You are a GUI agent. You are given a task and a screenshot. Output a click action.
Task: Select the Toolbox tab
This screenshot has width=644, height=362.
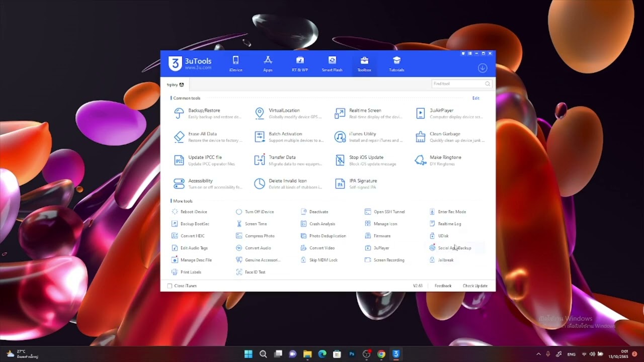pos(364,64)
